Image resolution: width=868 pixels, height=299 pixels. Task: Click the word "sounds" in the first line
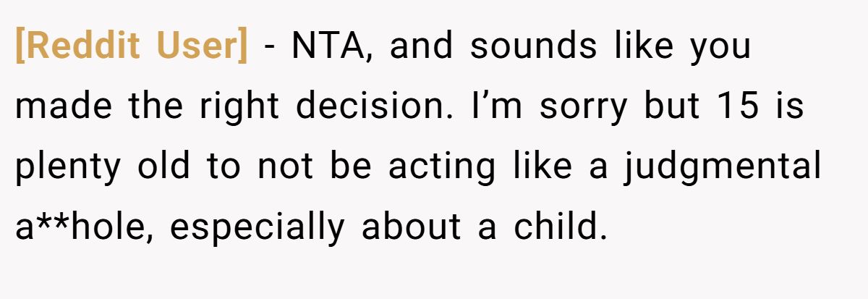pos(534,46)
